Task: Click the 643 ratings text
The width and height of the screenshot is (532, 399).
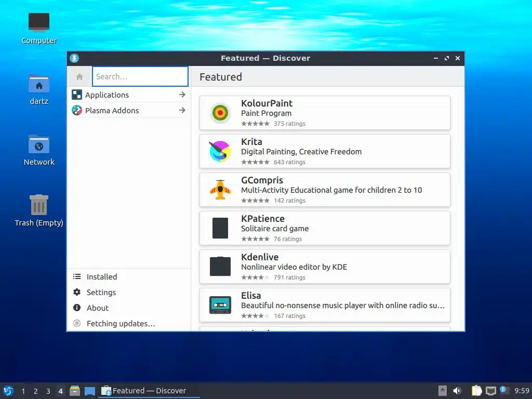Action: (x=289, y=162)
